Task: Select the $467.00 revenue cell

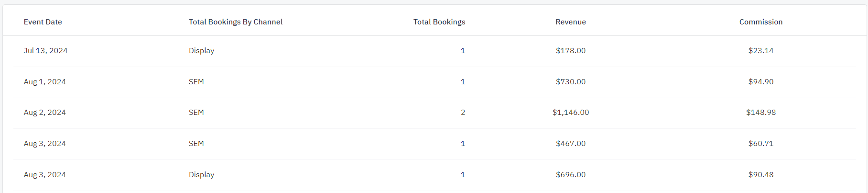Action: pyautogui.click(x=570, y=144)
